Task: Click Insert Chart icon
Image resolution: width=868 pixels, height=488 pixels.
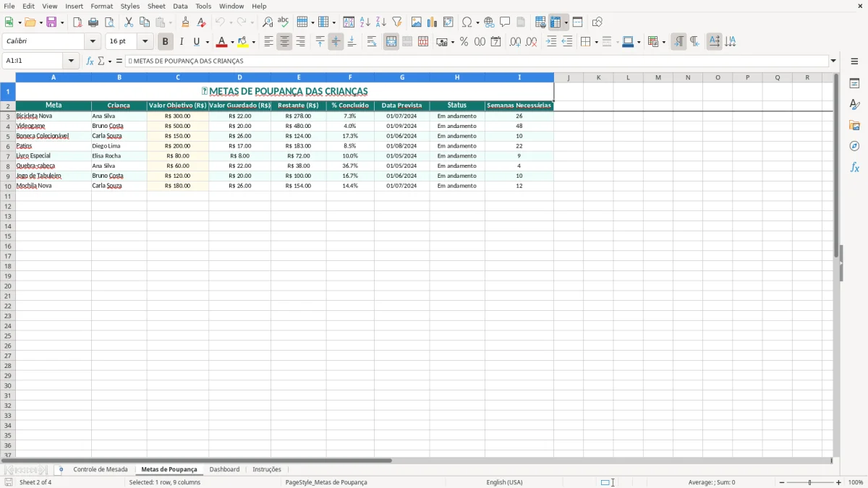Action: [433, 22]
